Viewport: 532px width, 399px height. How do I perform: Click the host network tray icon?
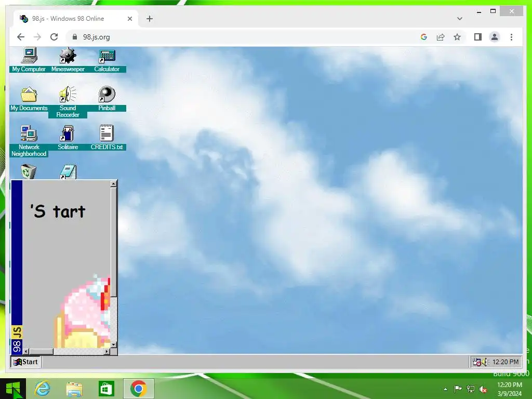pyautogui.click(x=471, y=389)
